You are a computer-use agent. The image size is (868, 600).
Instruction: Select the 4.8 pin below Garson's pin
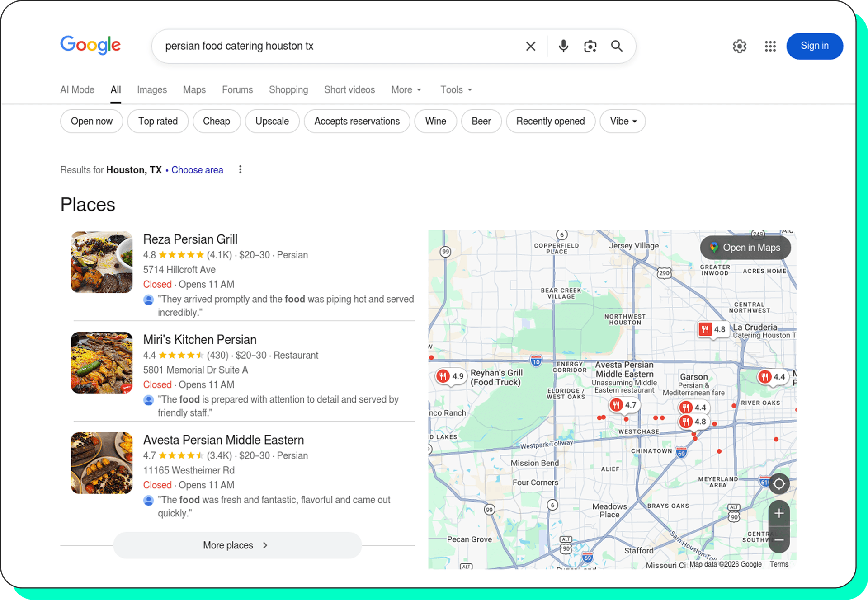pos(694,422)
